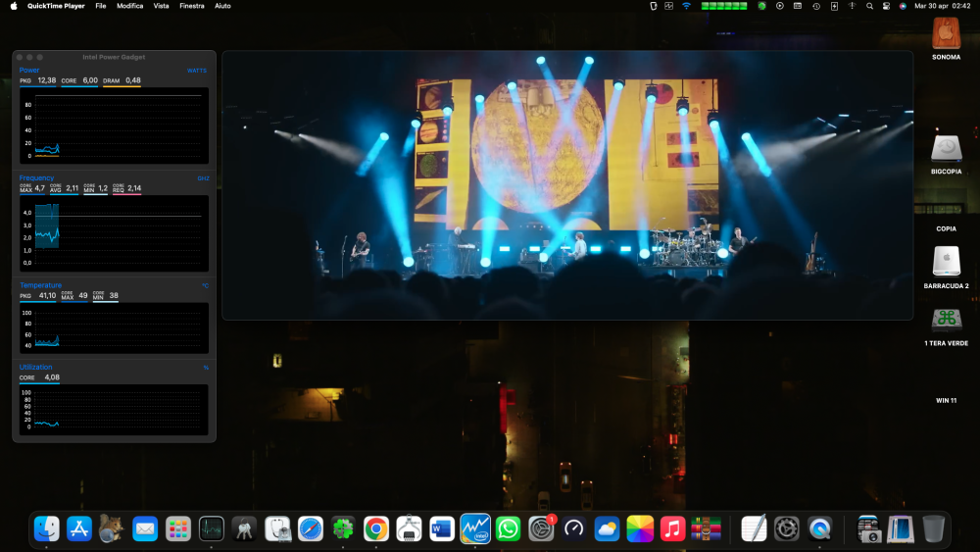Image resolution: width=980 pixels, height=552 pixels.
Task: Select the COPIA desktop item label
Action: (947, 228)
